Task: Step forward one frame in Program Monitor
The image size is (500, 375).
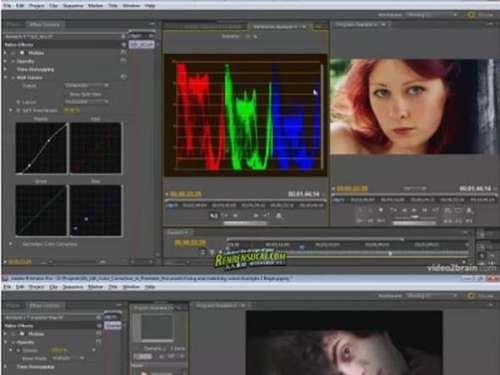Action: (x=425, y=210)
